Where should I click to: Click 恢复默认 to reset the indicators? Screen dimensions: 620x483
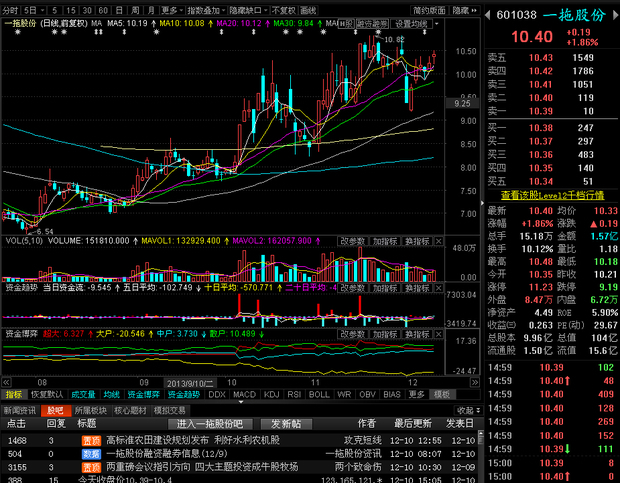click(x=47, y=394)
